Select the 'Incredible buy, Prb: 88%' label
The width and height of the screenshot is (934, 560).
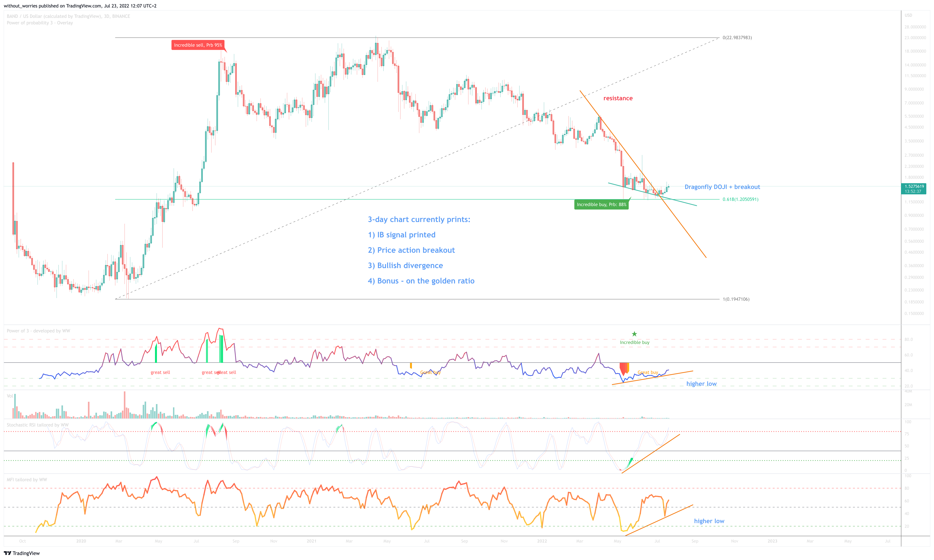(x=601, y=205)
